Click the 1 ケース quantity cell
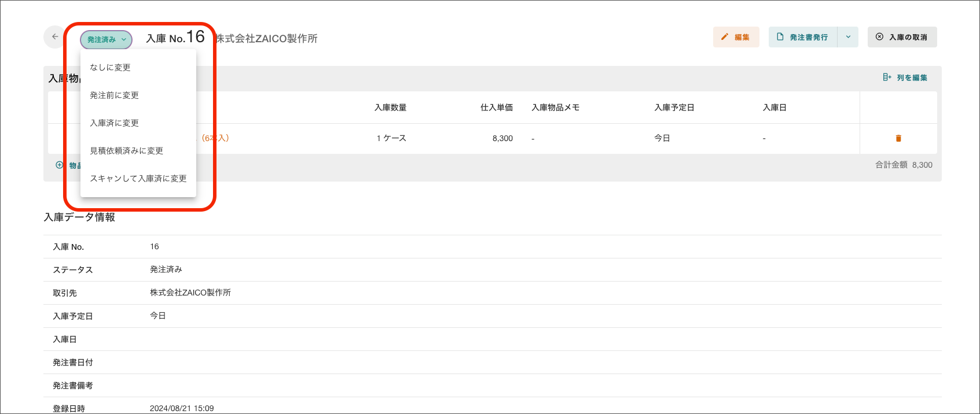Viewport: 980px width, 414px height. [x=391, y=138]
